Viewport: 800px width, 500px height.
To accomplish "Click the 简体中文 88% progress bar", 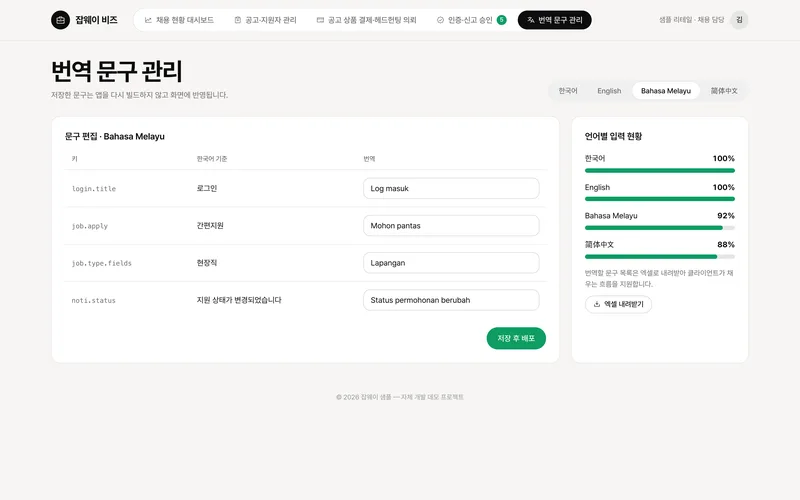I will tap(660, 257).
